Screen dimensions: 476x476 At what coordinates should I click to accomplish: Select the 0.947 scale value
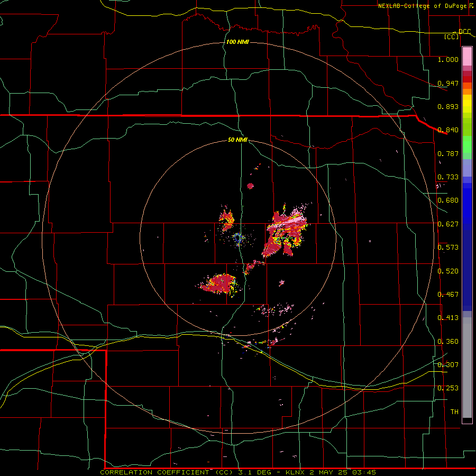(448, 83)
